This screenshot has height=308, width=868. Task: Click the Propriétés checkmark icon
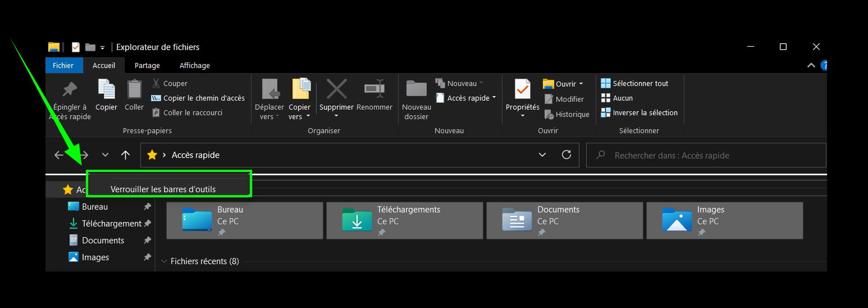click(x=522, y=89)
